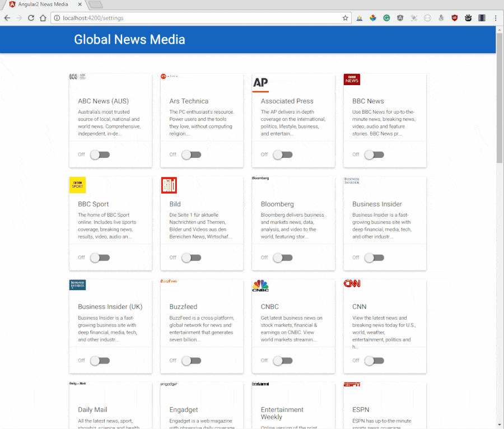Enable the BBC Sport toggle
The image size is (504, 429).
pyautogui.click(x=100, y=258)
